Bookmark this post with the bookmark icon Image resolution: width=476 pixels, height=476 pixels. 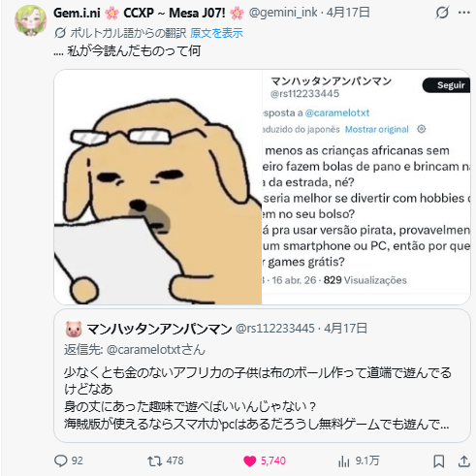point(439,461)
